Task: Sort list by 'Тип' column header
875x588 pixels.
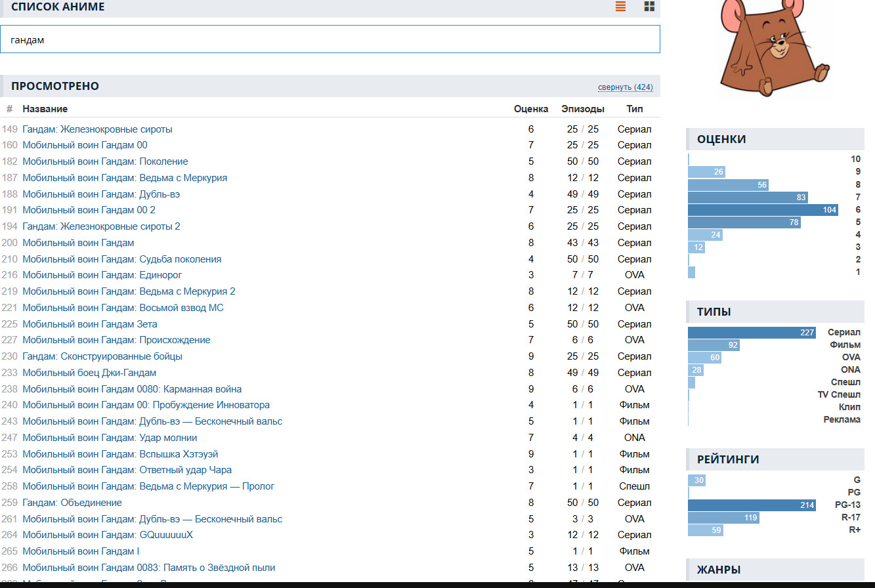Action: tap(634, 109)
